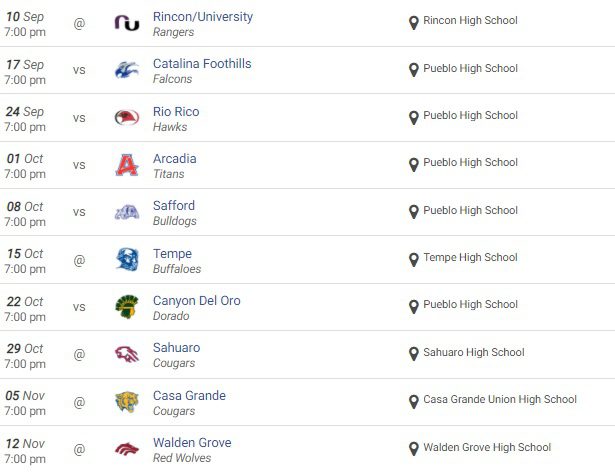The image size is (615, 474).
Task: Click the Casa Grande Cougars logo
Action: click(x=127, y=402)
